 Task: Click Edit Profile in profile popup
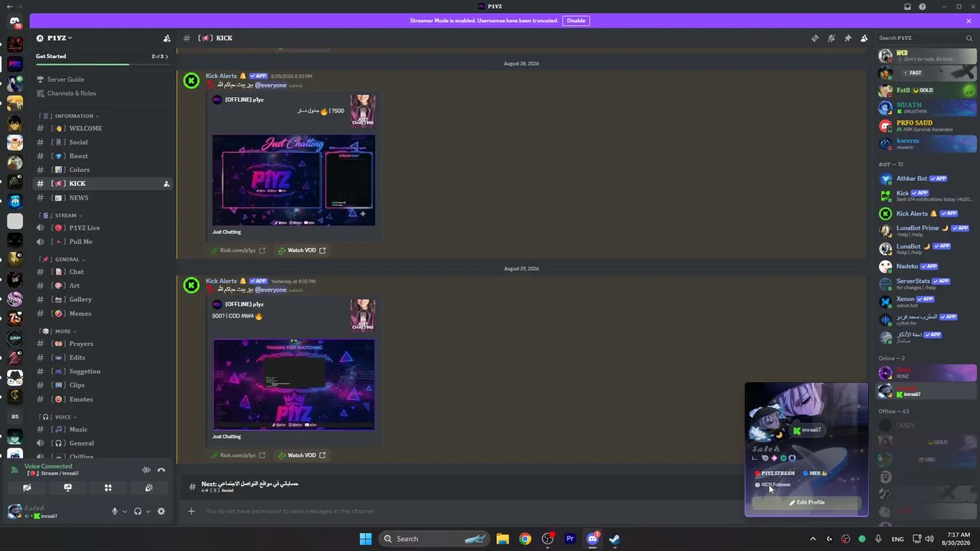pos(807,503)
